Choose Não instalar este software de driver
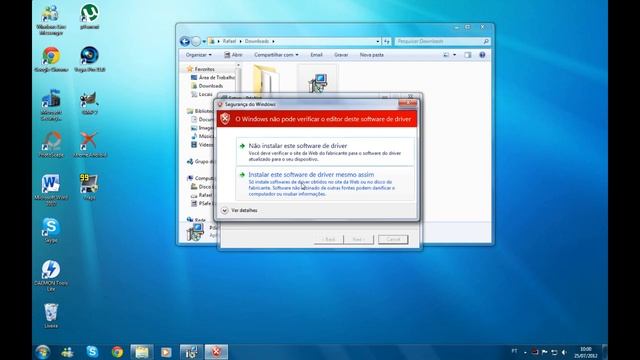Image resolution: width=640 pixels, height=360 pixels. coord(325,151)
